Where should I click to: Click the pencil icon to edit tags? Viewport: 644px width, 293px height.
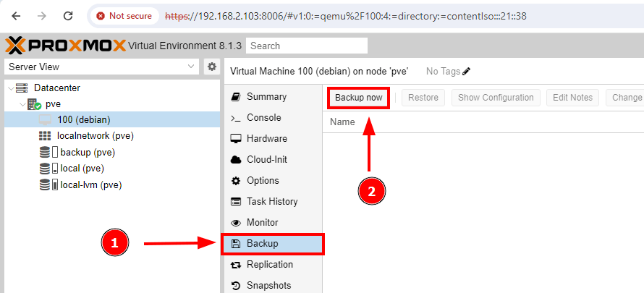[x=467, y=72]
